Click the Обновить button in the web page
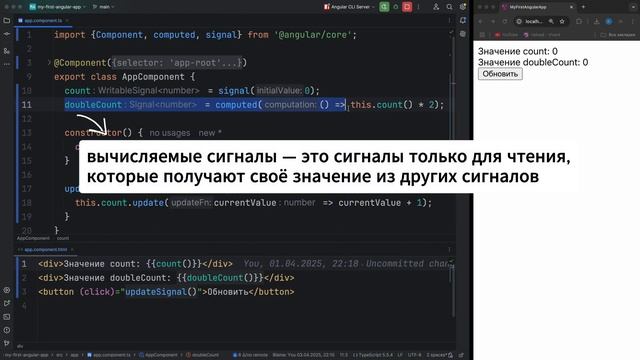 pyautogui.click(x=500, y=74)
